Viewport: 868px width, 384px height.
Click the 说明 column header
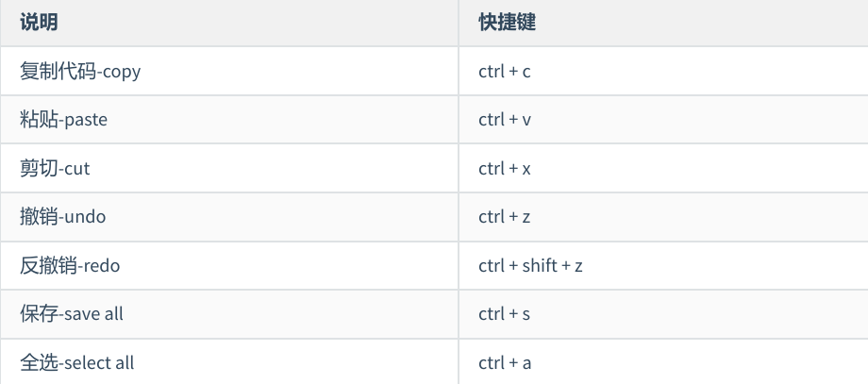[39, 23]
